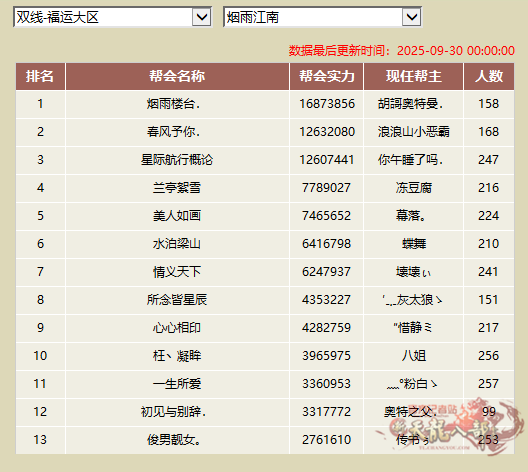
Task: Select guild name 春风予你.
Action: (173, 132)
